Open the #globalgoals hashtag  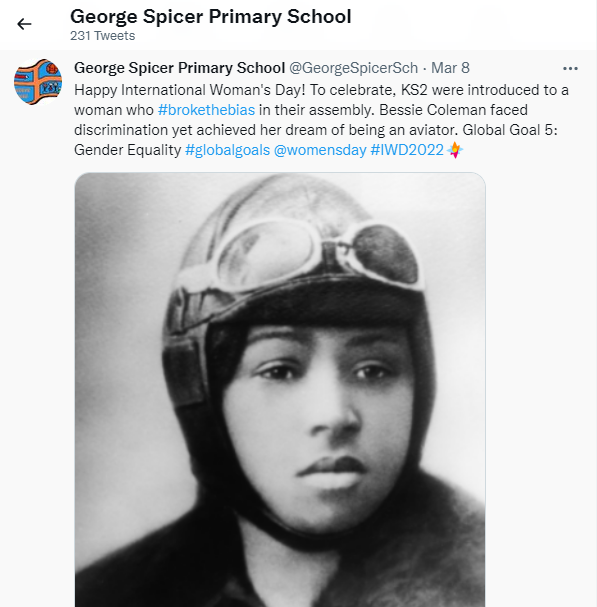(x=227, y=150)
